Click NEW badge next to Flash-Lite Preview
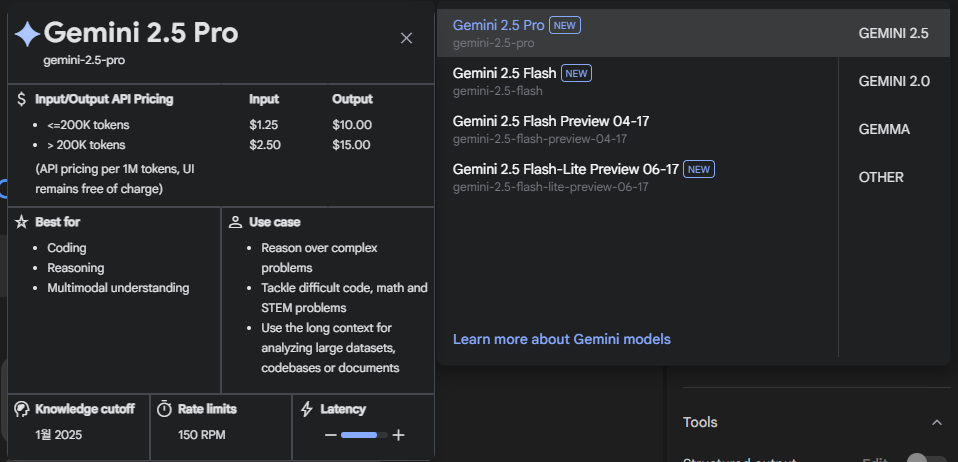 698,169
